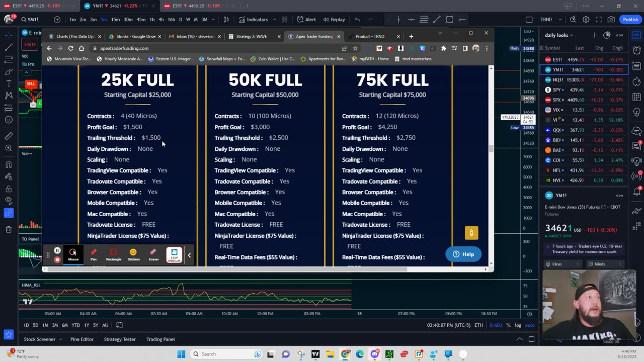This screenshot has width=644, height=362.
Task: Select the Mouse tool in recording toolbar
Action: [x=73, y=254]
